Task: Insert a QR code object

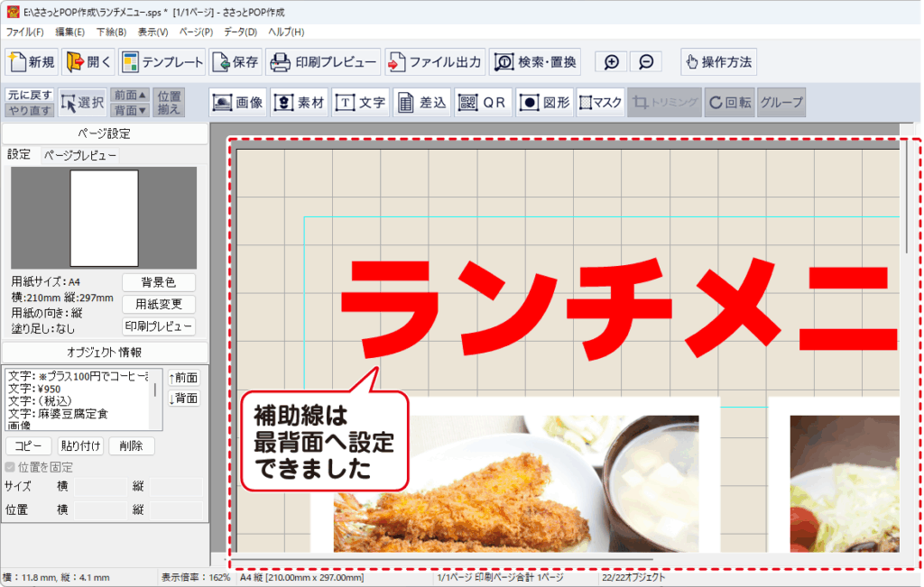Action: tap(483, 103)
